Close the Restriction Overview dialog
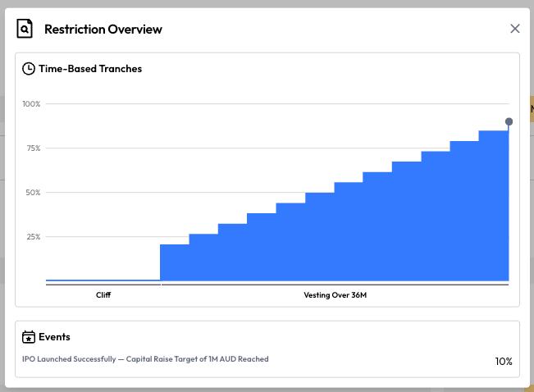 point(515,29)
